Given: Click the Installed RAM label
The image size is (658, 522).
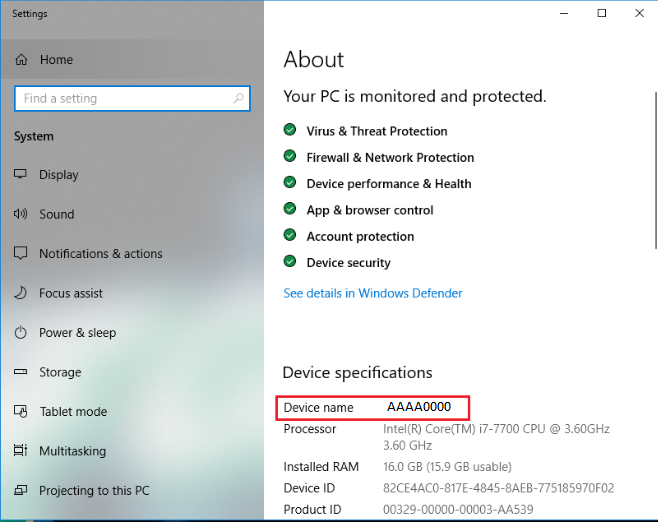Looking at the screenshot, I should click(321, 467).
